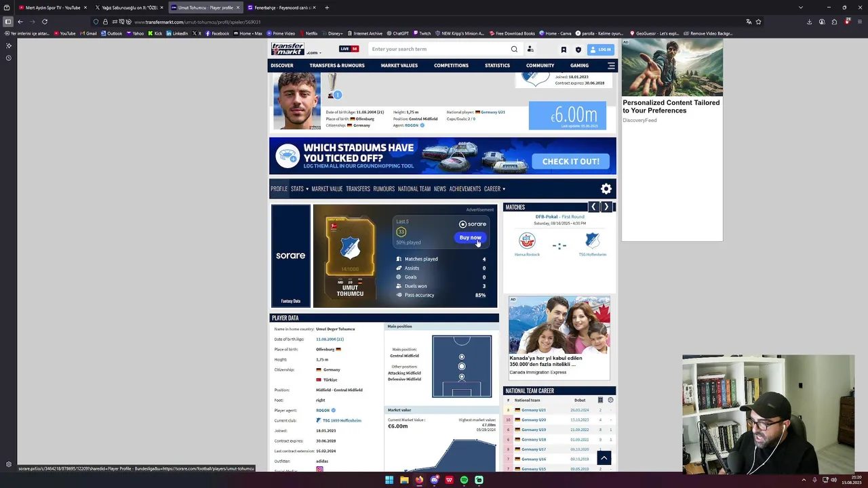This screenshot has height=488, width=868.
Task: Open the Windows Start button
Action: point(389,480)
